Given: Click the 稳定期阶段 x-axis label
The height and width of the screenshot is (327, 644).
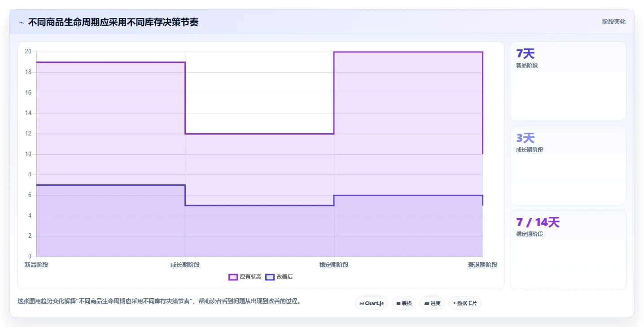Looking at the screenshot, I should (334, 265).
